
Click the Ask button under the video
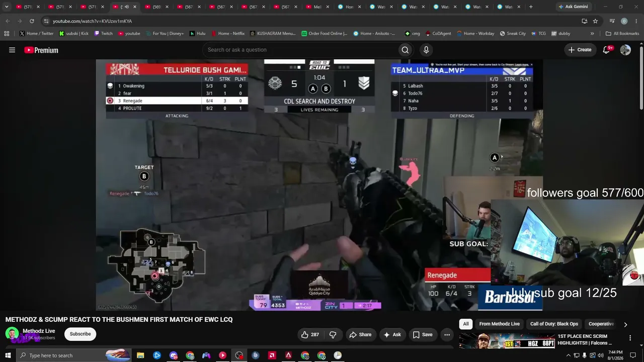tap(392, 334)
